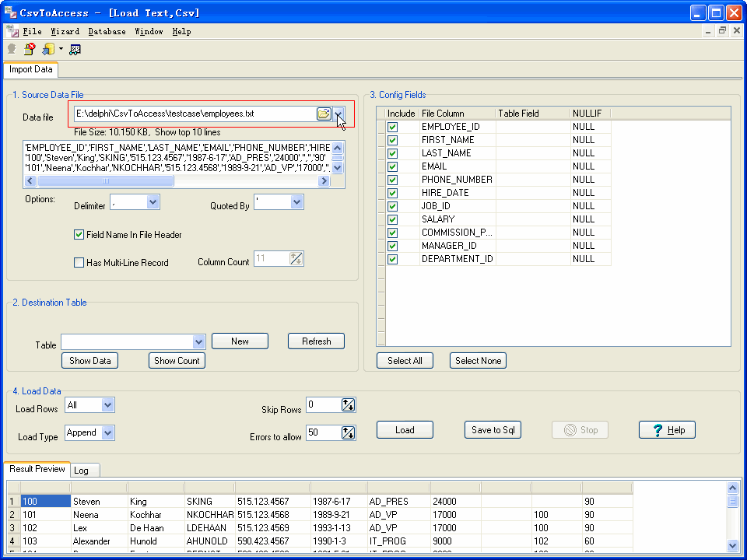Viewport: 747px width, 560px height.
Task: Open the Wizard menu
Action: click(x=65, y=31)
